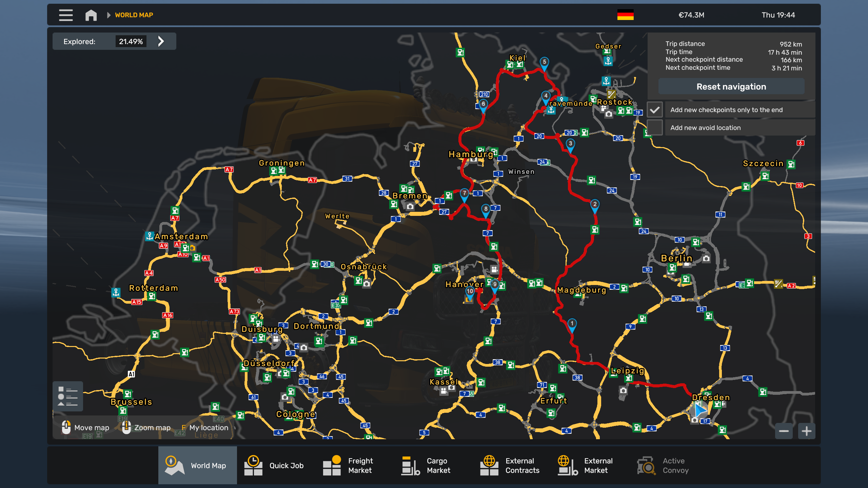Viewport: 868px width, 488px height.
Task: Select the German flag icon
Action: (625, 15)
